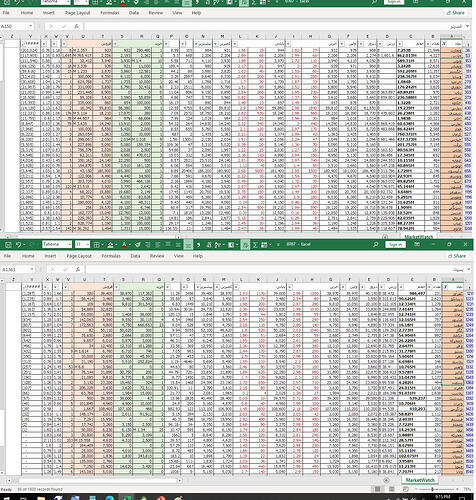Open View tab in lower Excel window

coord(179,256)
